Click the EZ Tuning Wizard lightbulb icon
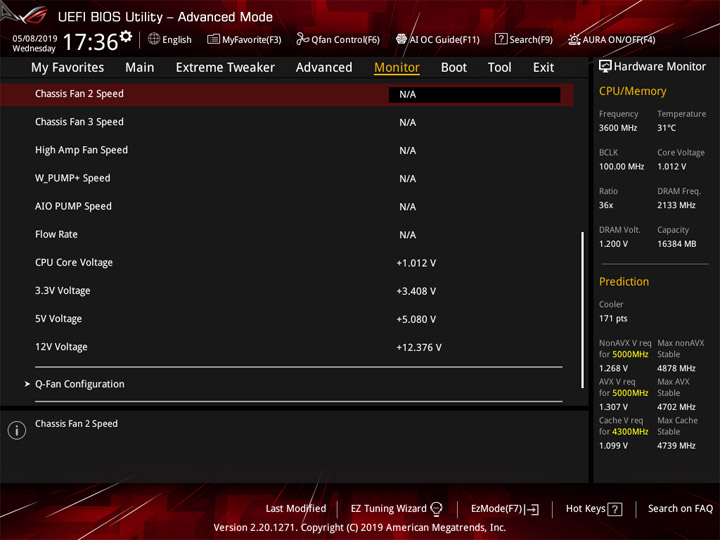720x540 pixels. point(436,509)
